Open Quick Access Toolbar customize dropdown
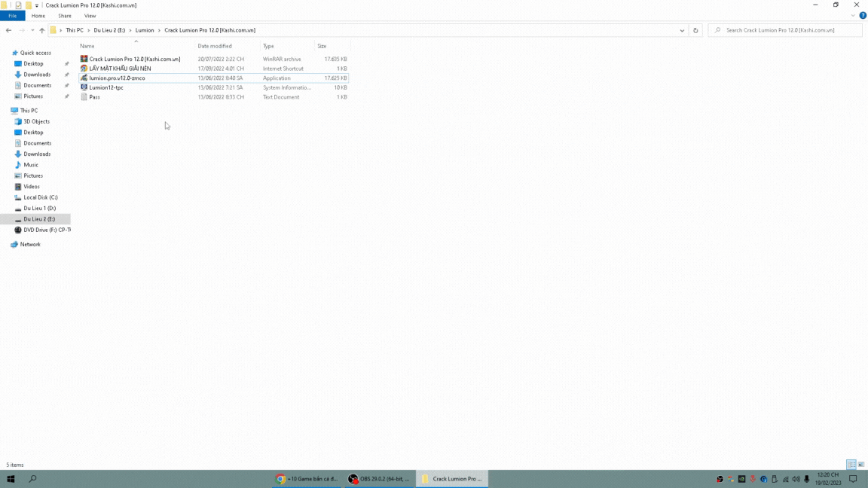 (36, 5)
